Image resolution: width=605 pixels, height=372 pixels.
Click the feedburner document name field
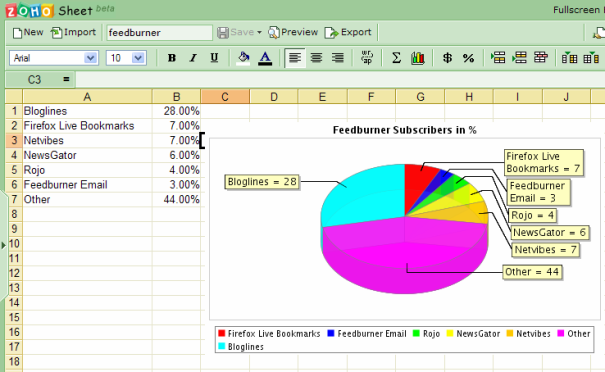click(159, 33)
